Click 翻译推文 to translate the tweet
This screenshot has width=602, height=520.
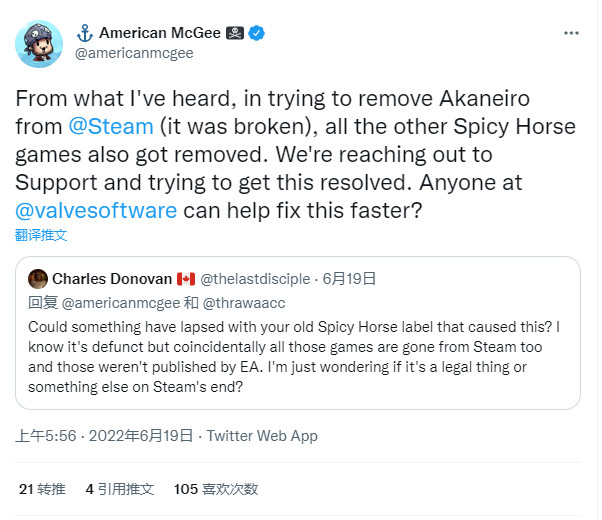pyautogui.click(x=41, y=235)
